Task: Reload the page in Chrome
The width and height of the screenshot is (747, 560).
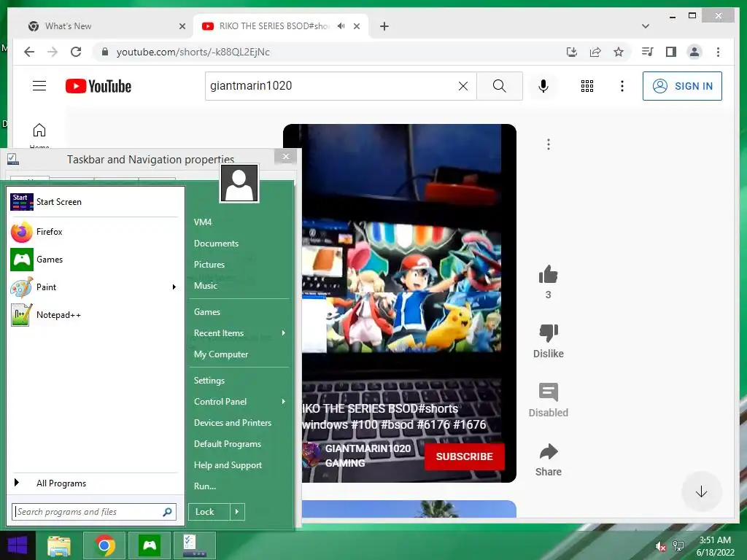Action: coord(76,52)
